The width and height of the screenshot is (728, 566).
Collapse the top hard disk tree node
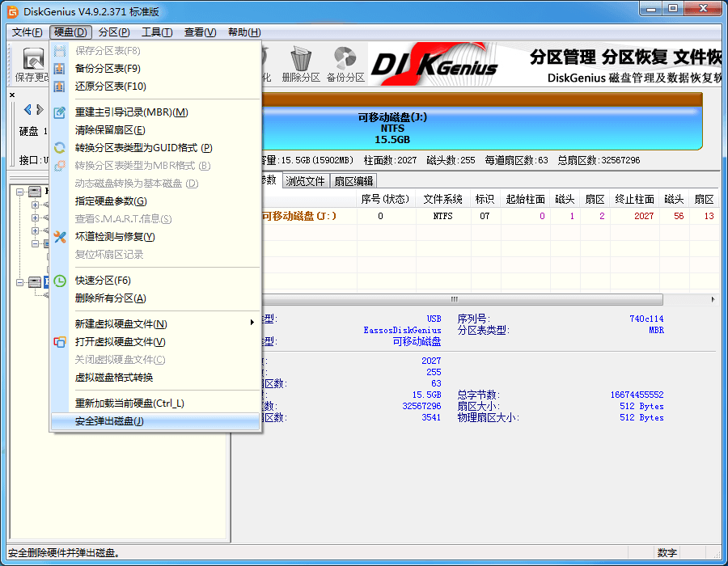[19, 192]
